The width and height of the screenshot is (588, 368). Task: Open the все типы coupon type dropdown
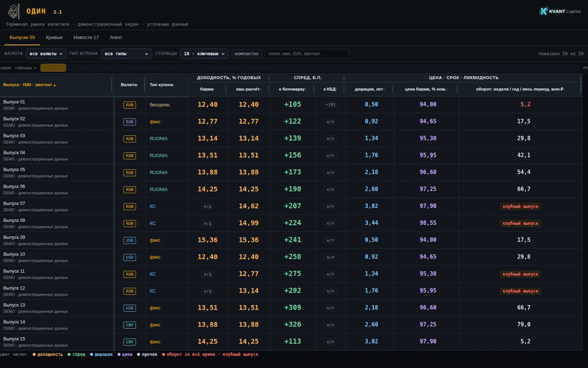126,54
